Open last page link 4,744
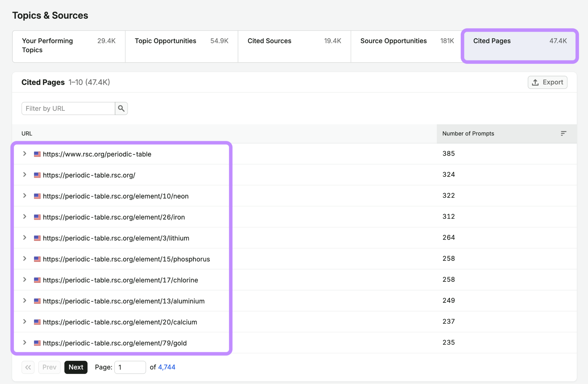 167,367
